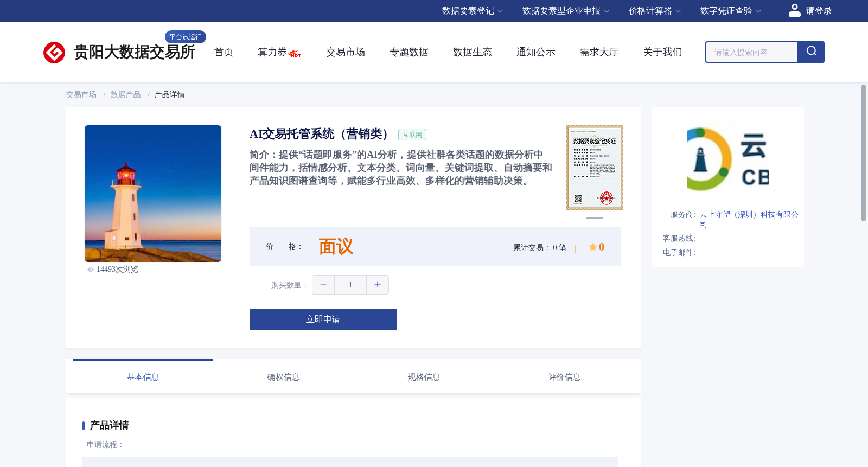The height and width of the screenshot is (467, 868).
Task: Click the minus quantity button
Action: click(x=323, y=285)
